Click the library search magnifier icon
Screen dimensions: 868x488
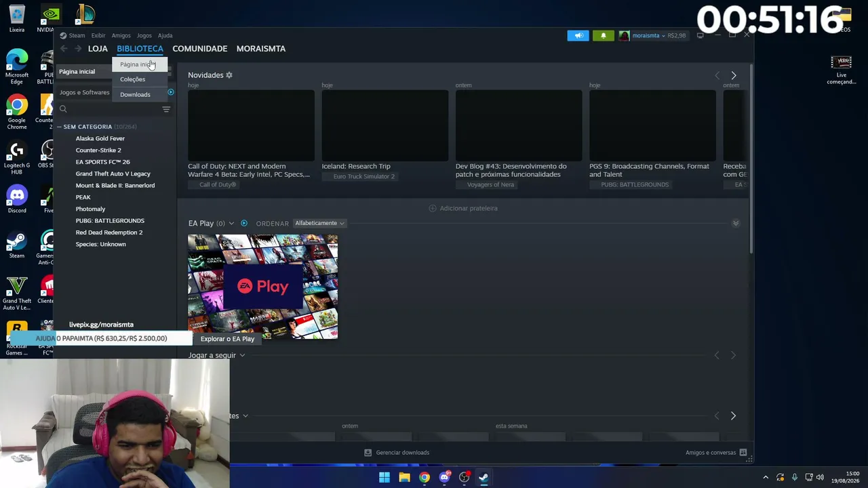tap(63, 109)
